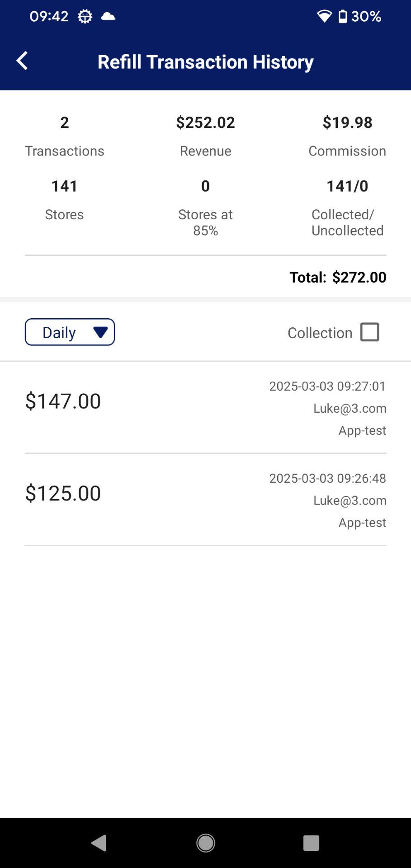Open the $125.00 refill transaction

point(205,500)
